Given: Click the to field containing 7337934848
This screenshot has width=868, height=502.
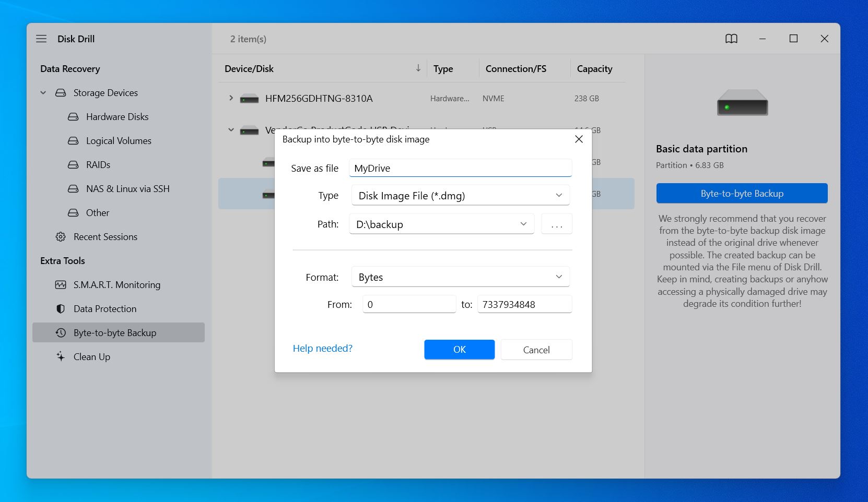Looking at the screenshot, I should click(524, 304).
